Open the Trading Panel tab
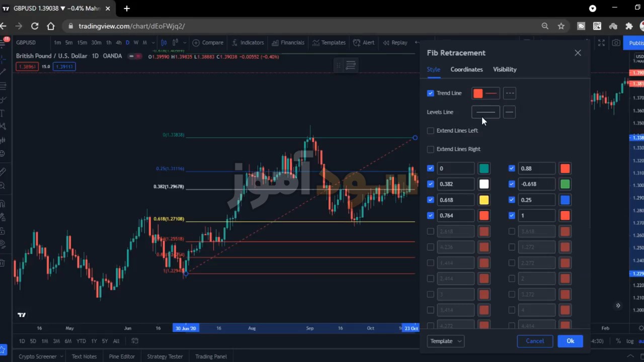644x362 pixels. 211,356
